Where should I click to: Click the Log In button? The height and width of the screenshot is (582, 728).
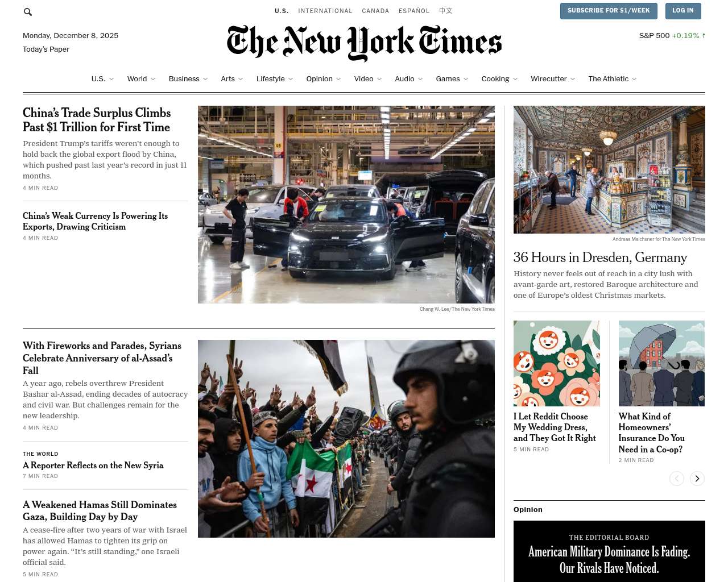tap(683, 11)
